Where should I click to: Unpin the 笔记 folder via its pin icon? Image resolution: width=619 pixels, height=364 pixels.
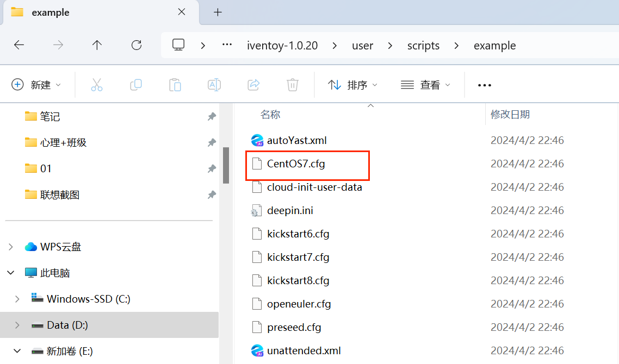[x=212, y=116]
